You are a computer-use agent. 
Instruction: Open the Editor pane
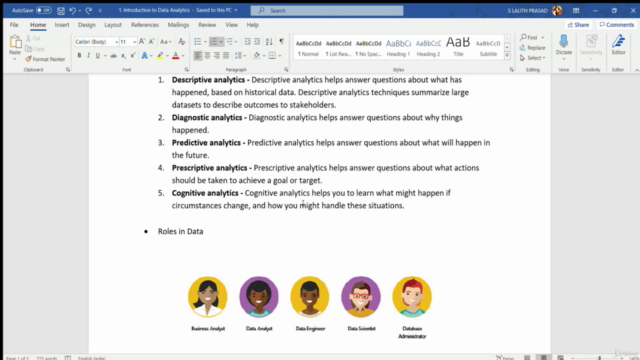(618, 45)
